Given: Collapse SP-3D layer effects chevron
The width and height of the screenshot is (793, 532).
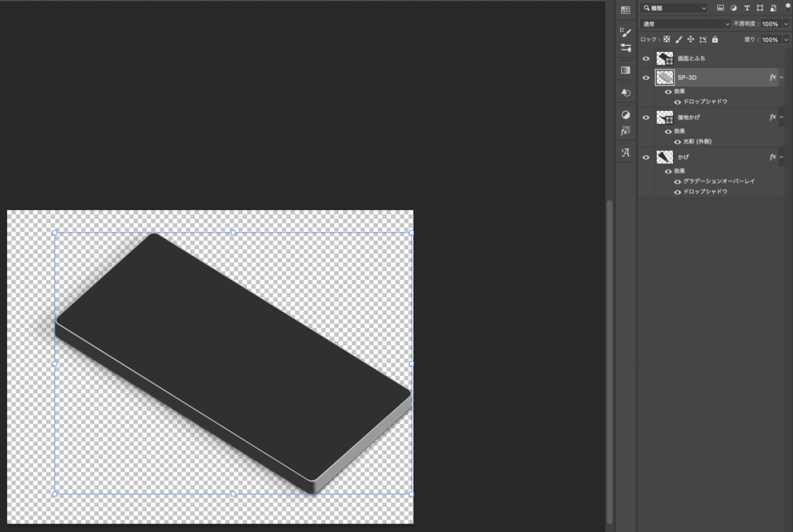Looking at the screenshot, I should (781, 77).
